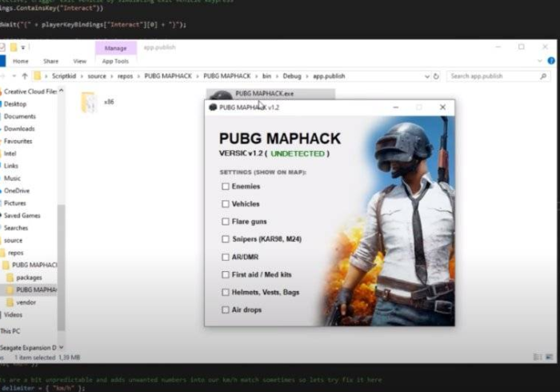
Task: Open the vendor folder in sidebar
Action: (26, 302)
